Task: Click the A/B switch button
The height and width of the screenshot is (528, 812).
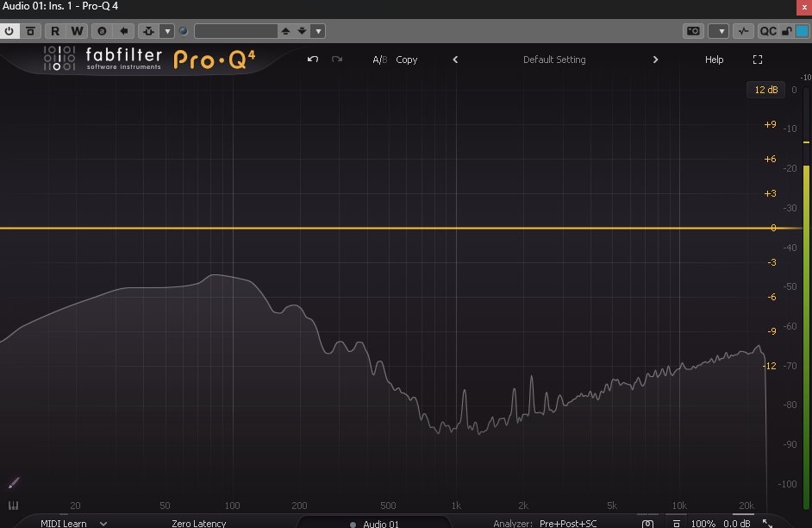Action: 379,60
